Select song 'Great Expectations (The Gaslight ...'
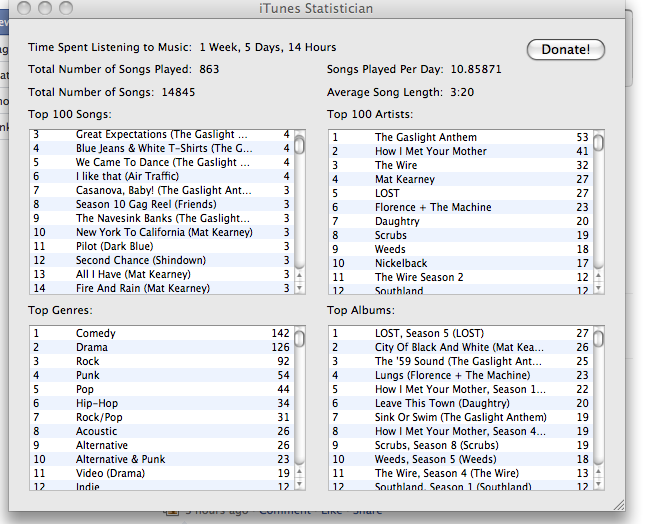648x524 pixels. point(162,135)
